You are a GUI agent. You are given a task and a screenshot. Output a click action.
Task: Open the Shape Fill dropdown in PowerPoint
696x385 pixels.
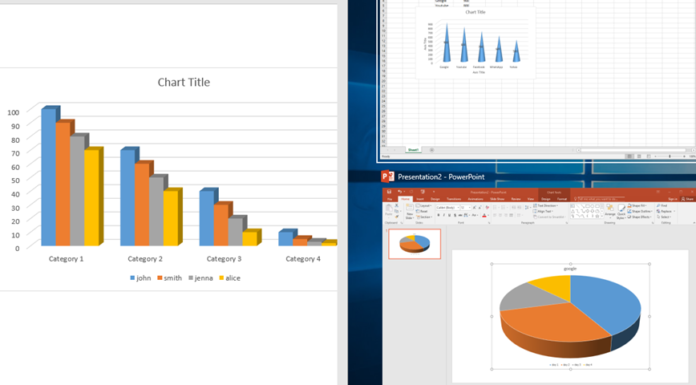click(637, 206)
